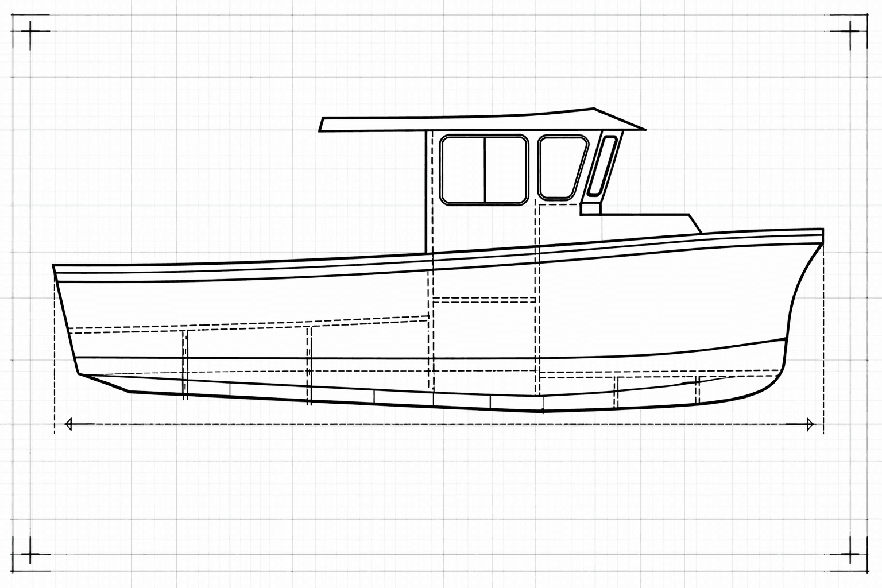Click the lowest point of the keel
This screenshot has width=882, height=588.
click(x=543, y=411)
